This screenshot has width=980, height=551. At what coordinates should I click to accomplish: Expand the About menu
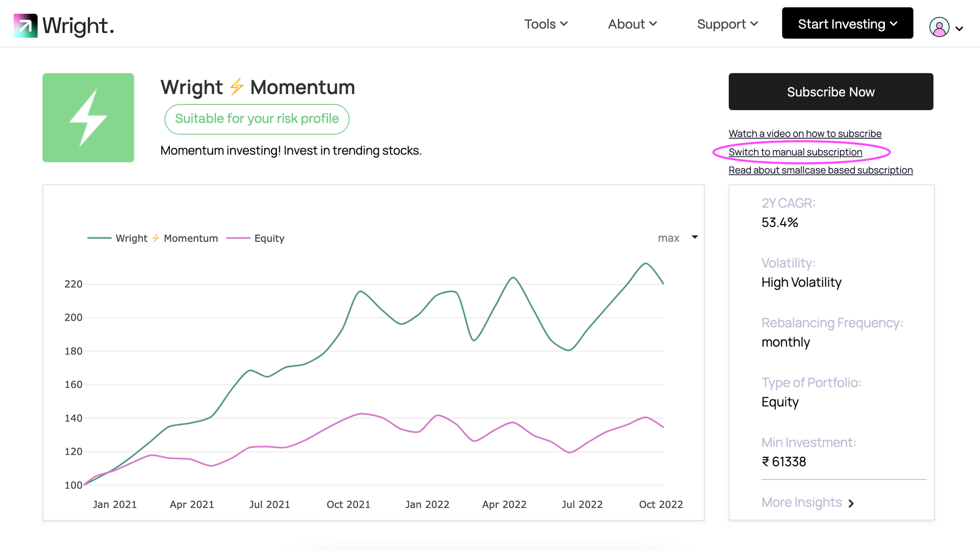click(x=632, y=24)
